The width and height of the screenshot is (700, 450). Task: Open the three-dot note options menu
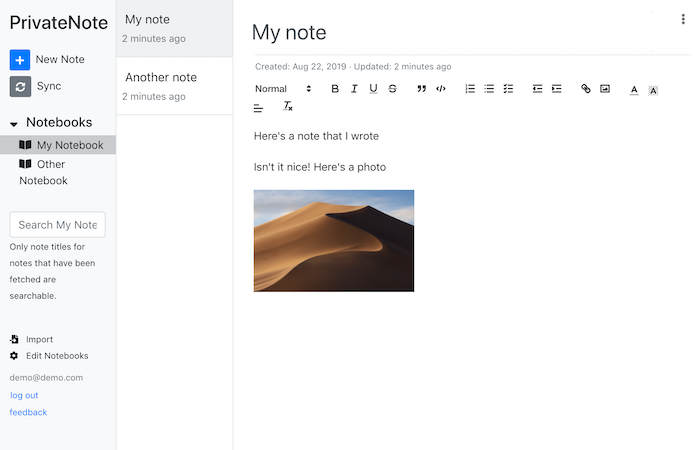click(x=683, y=19)
